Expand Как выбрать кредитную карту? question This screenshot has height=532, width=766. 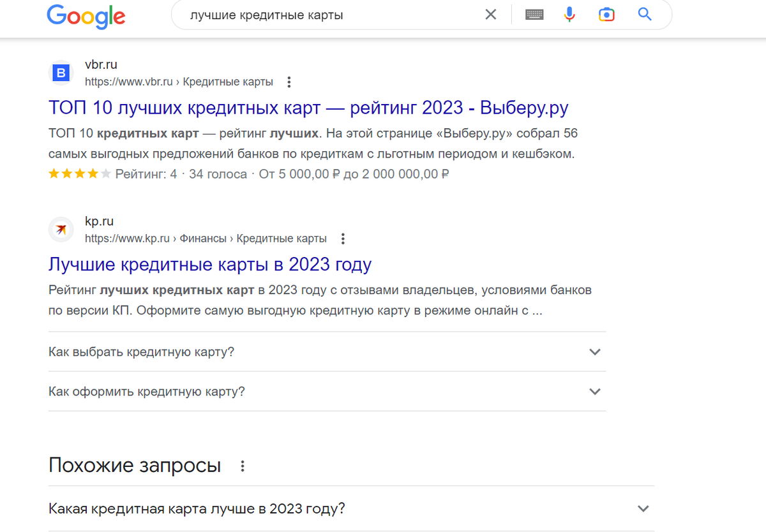point(327,352)
